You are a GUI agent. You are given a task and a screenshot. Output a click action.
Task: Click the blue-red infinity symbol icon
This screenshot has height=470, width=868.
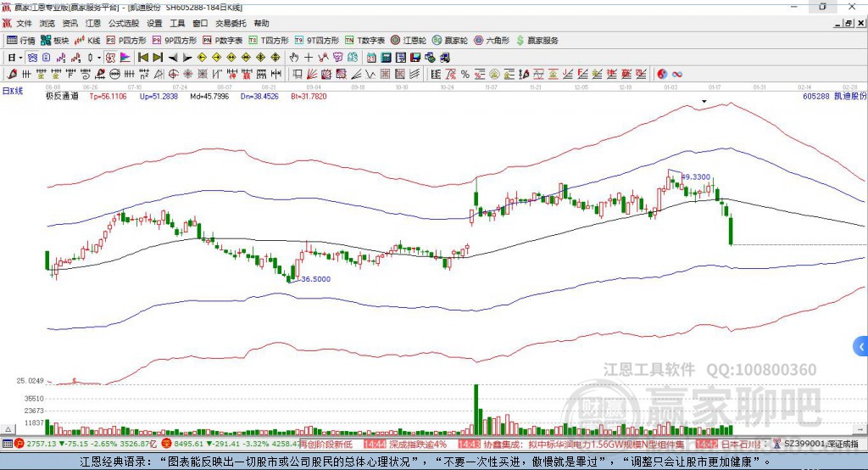(677, 74)
